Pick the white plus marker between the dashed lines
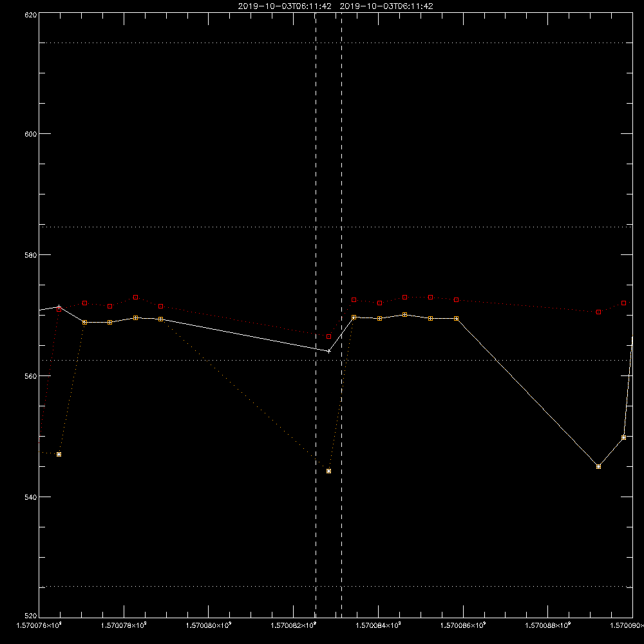 pos(328,351)
